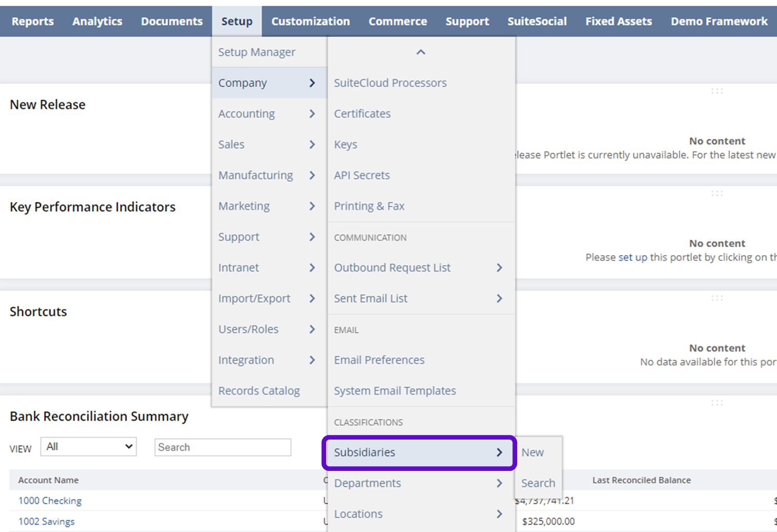777x532 pixels.
Task: Open the 1002 Savings account link
Action: pyautogui.click(x=46, y=521)
